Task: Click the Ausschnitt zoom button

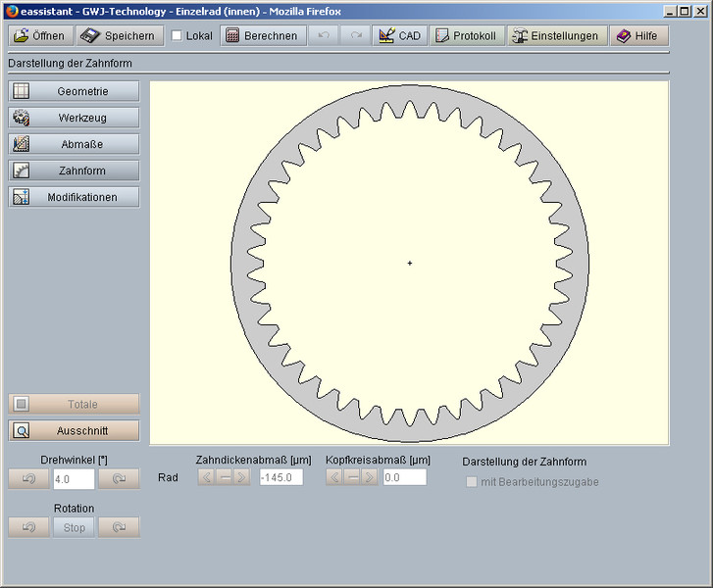Action: [x=74, y=430]
